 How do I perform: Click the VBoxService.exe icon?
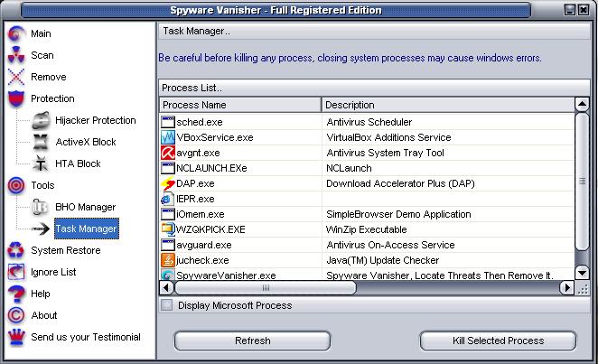(x=168, y=137)
